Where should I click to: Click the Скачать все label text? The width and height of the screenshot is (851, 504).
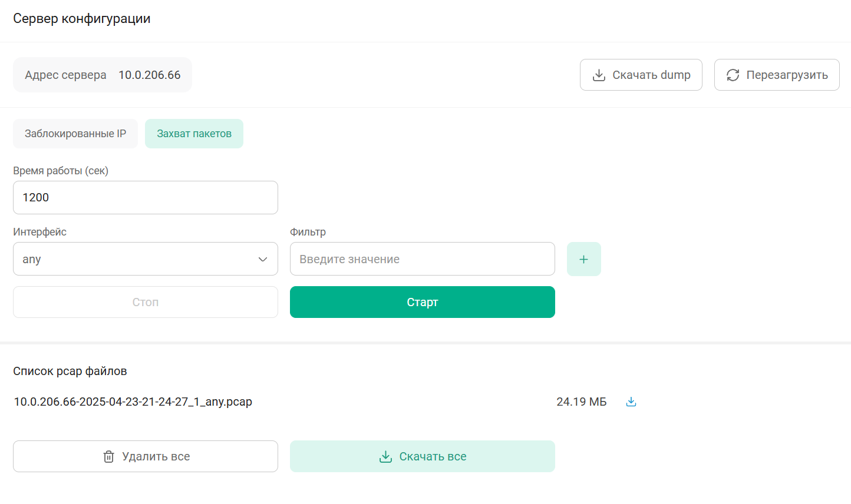click(x=433, y=457)
